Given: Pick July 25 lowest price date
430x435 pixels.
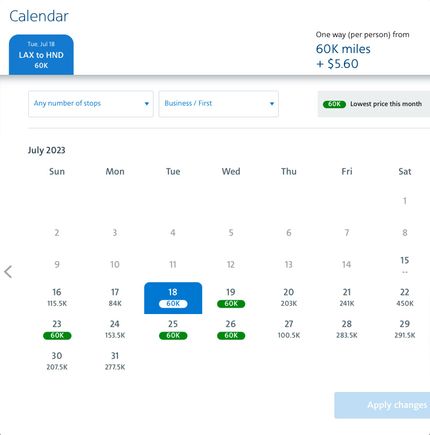Looking at the screenshot, I should [173, 330].
